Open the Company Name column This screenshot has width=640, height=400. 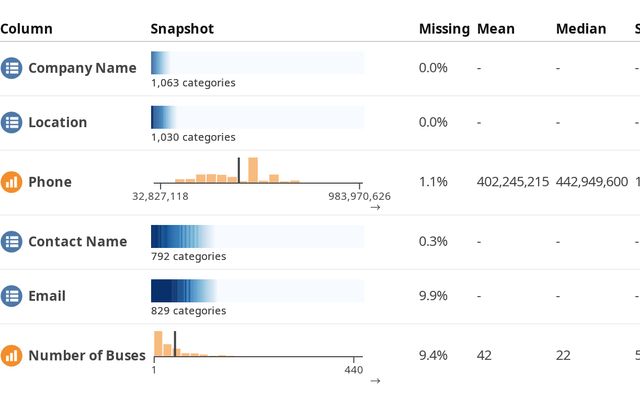coord(82,68)
